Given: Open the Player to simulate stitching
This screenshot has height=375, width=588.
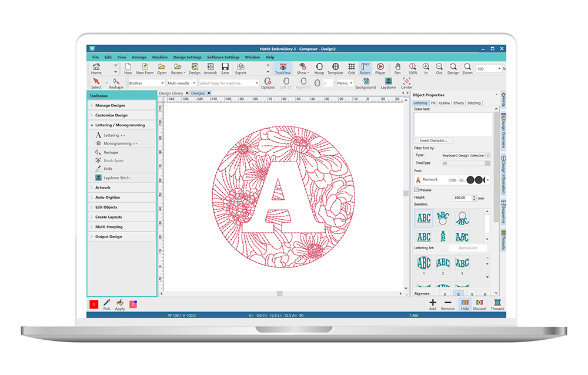Looking at the screenshot, I should pyautogui.click(x=380, y=68).
